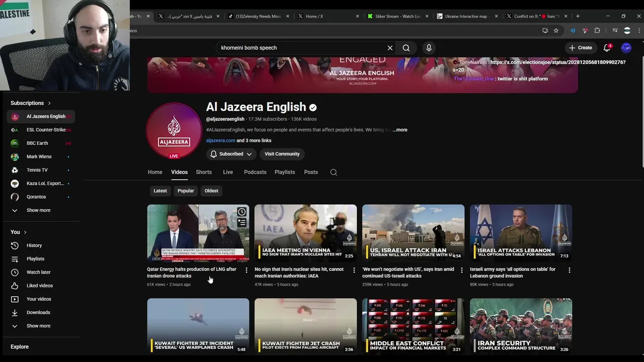644x362 pixels.
Task: Play the Israel Attacks Lebanon thumbnail
Action: (x=521, y=233)
